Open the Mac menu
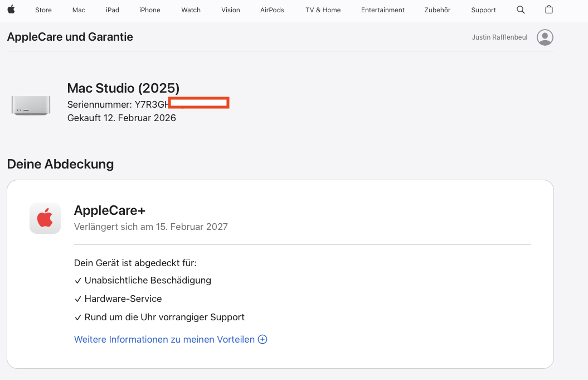The image size is (588, 380). [x=79, y=10]
